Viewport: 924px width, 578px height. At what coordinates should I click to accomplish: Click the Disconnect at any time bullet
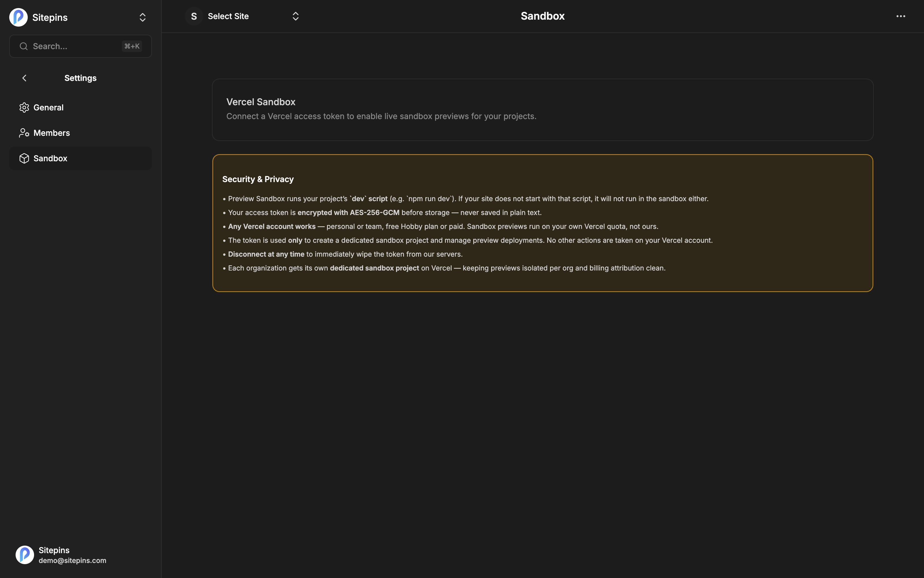tap(342, 254)
